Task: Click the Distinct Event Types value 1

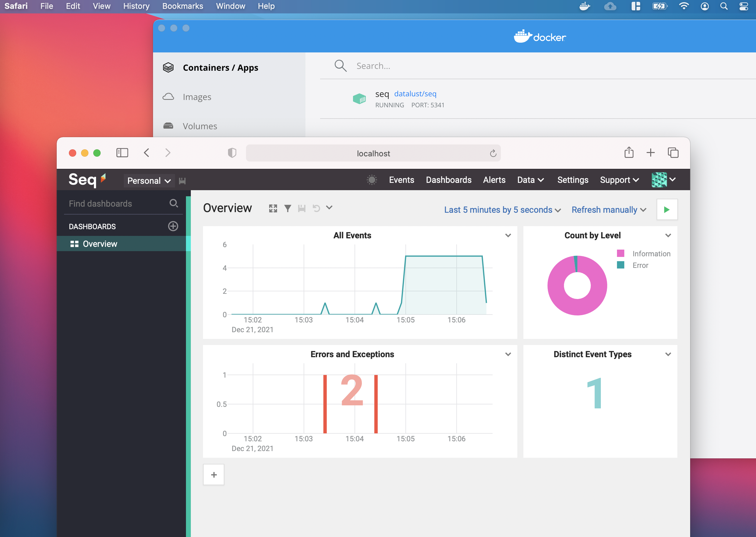Action: point(594,393)
